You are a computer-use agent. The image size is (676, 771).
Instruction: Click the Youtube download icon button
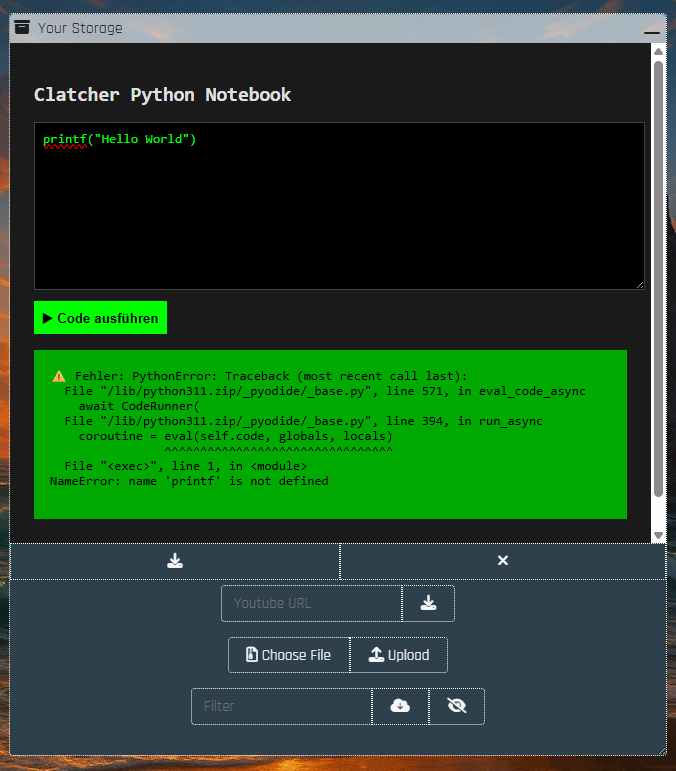[x=428, y=603]
